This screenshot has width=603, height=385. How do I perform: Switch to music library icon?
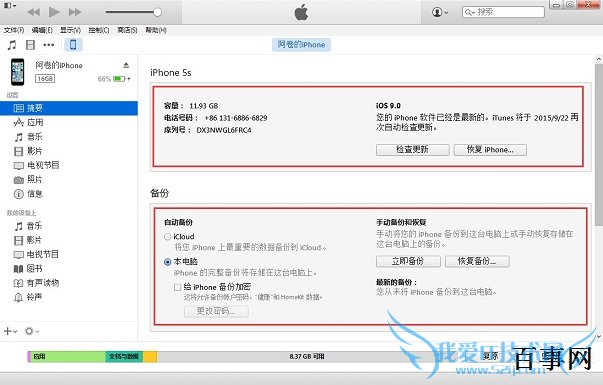click(12, 45)
